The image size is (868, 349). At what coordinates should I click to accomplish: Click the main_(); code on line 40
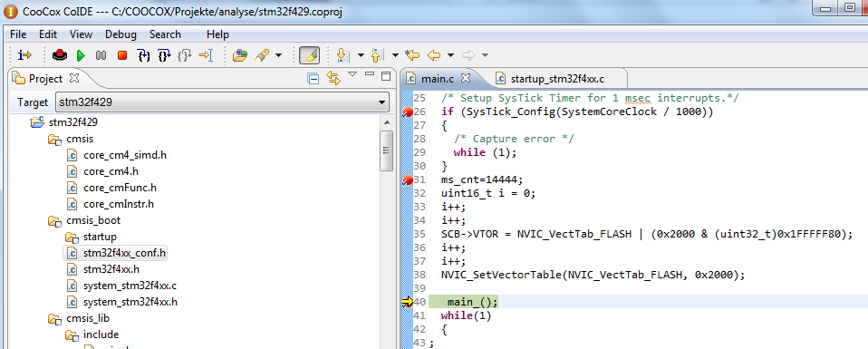[473, 302]
